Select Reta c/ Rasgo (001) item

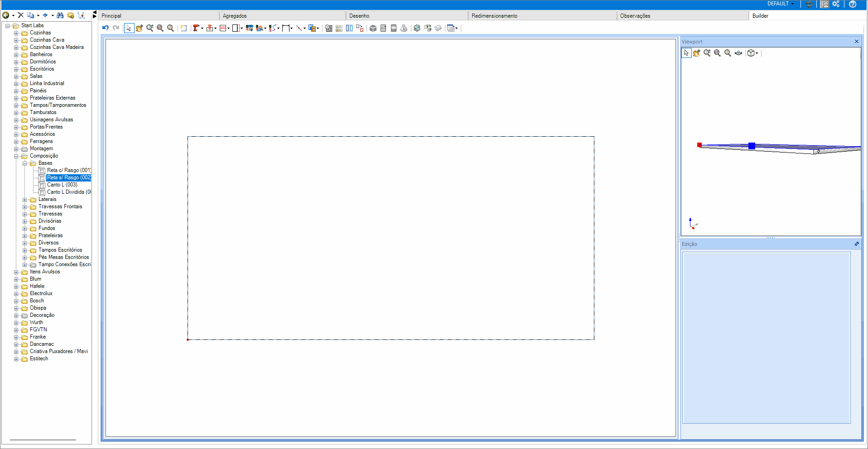[x=68, y=170]
